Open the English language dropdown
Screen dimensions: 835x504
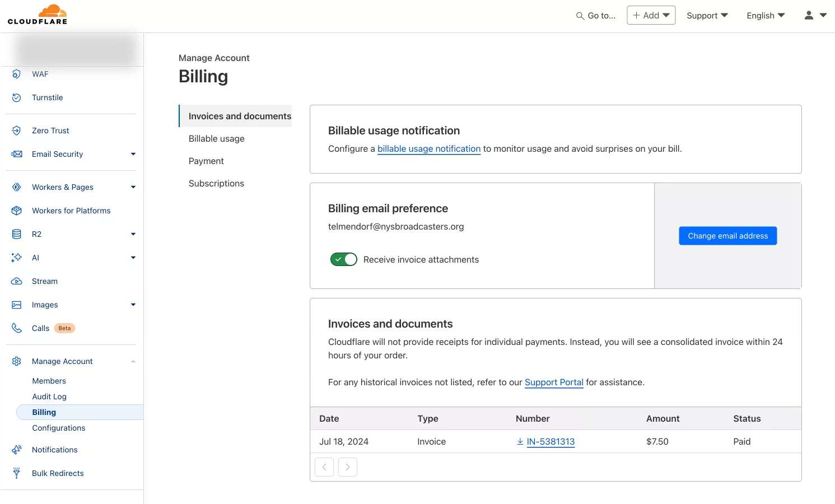point(766,16)
